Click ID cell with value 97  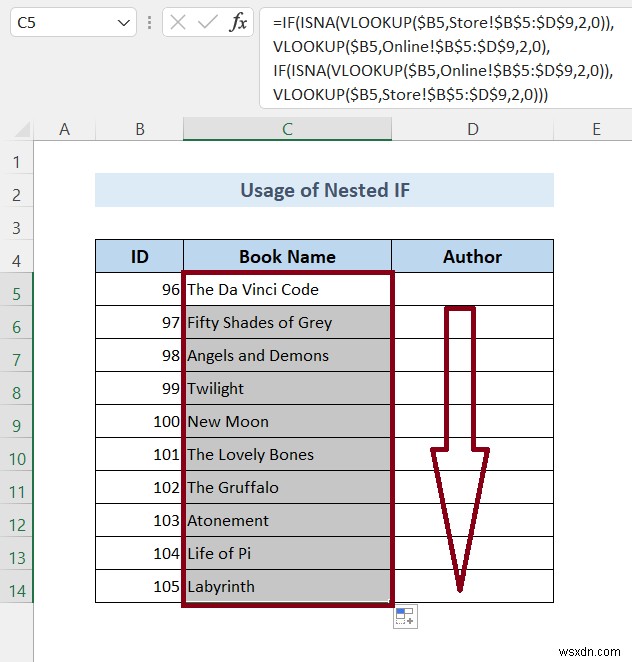(139, 322)
